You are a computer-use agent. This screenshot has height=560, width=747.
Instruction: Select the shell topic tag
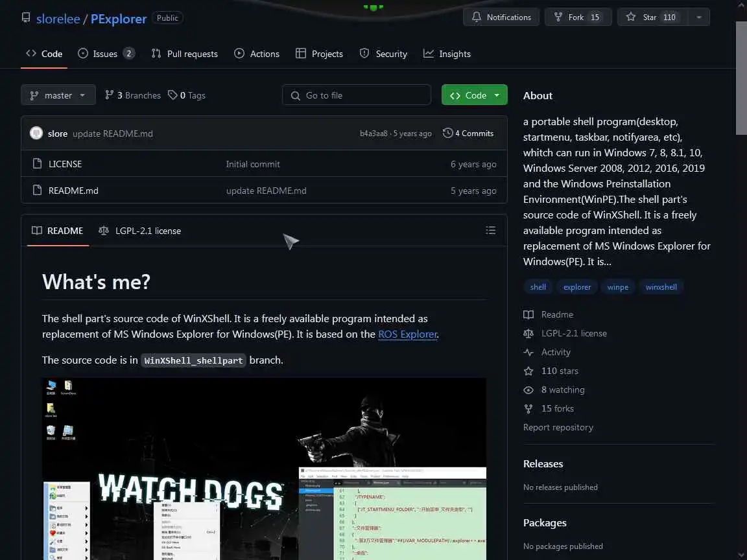(538, 287)
